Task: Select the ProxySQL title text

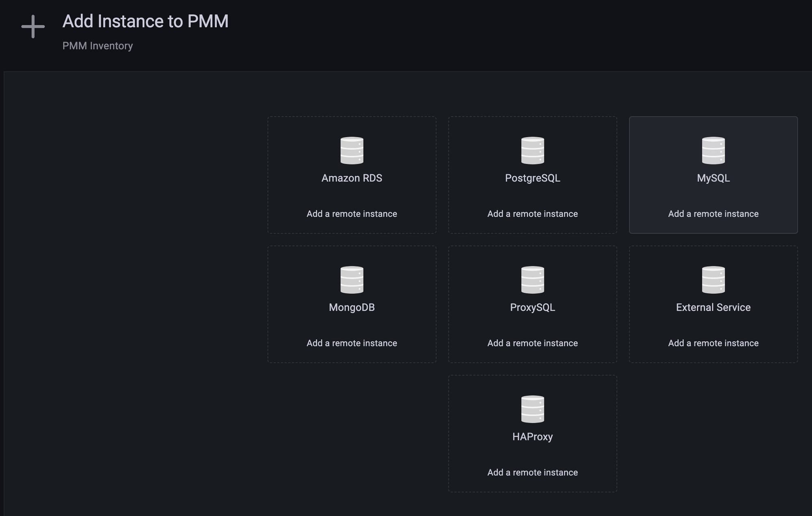Action: click(532, 307)
